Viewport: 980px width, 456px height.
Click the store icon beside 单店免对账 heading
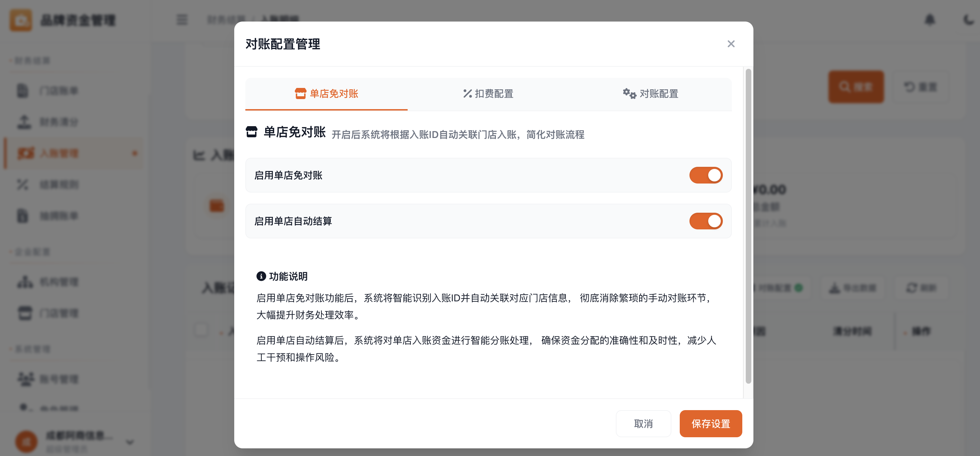click(252, 132)
